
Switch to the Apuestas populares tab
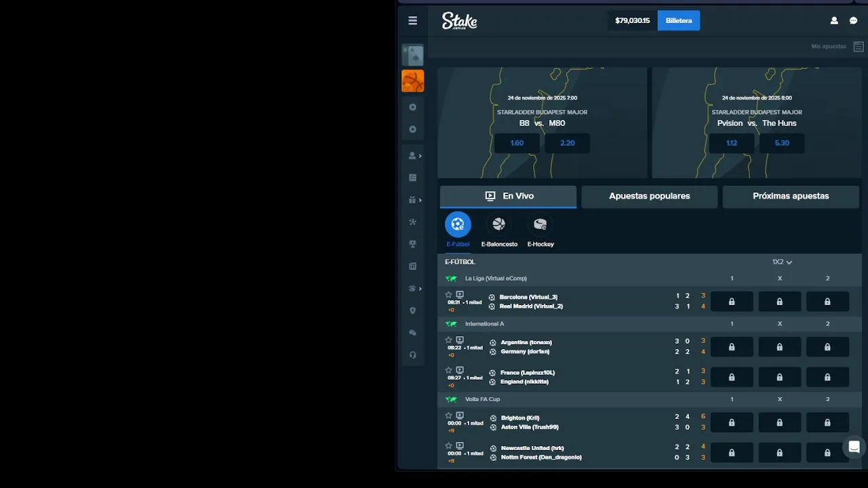(650, 197)
